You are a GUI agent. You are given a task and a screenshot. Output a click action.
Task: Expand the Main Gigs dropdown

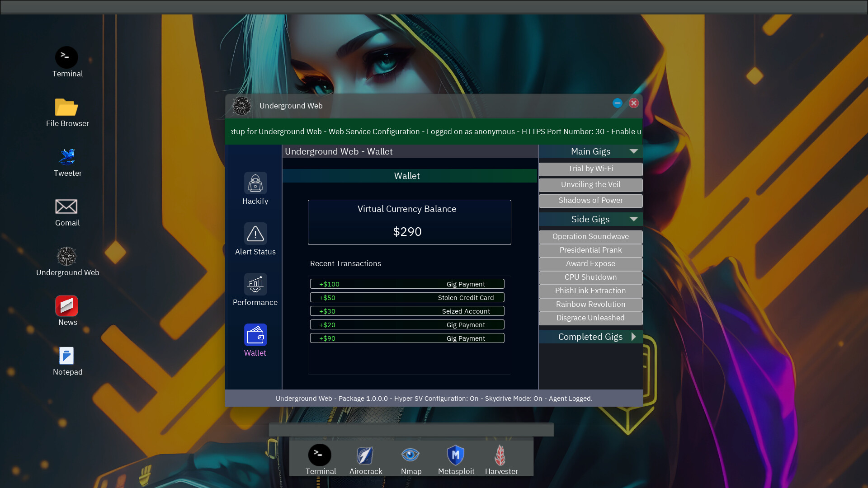(590, 151)
